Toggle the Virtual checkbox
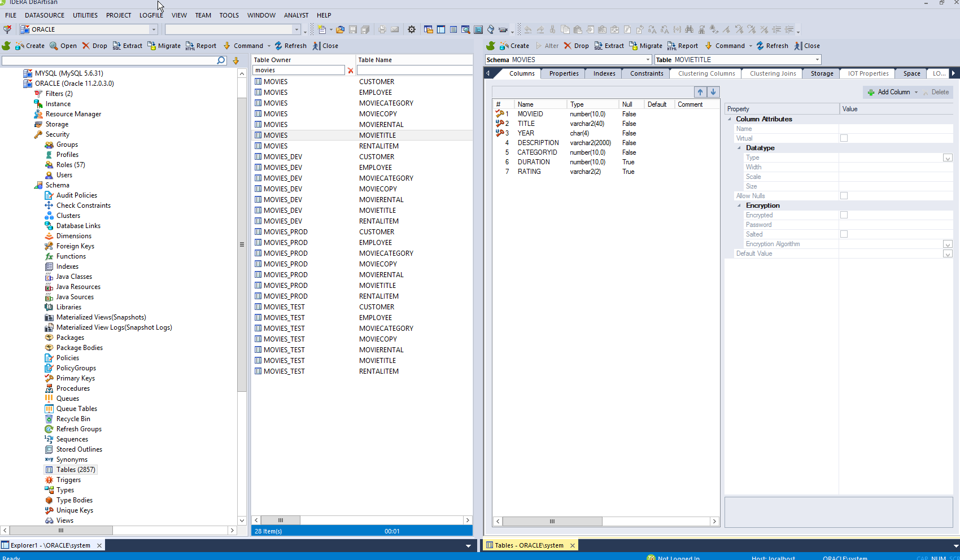This screenshot has width=960, height=560. pos(844,138)
